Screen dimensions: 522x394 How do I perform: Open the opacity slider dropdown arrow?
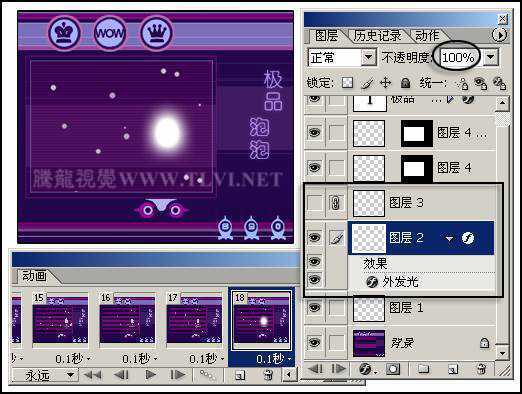point(490,57)
